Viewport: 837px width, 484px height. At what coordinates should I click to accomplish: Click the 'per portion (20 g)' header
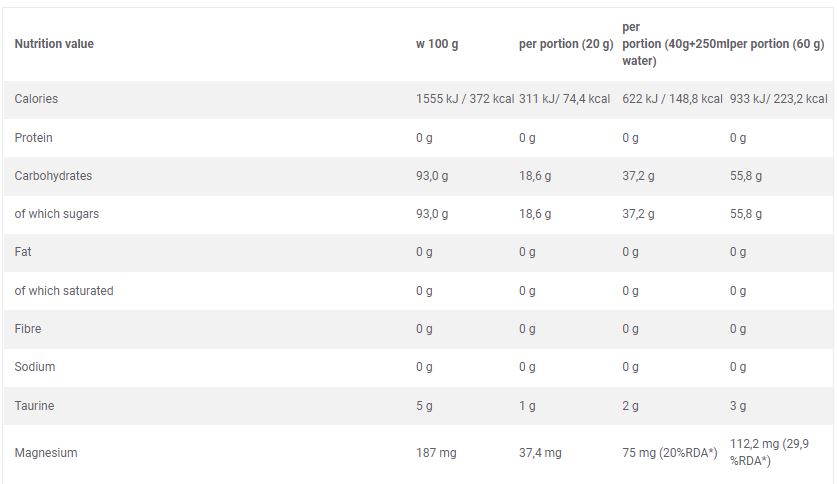click(x=566, y=44)
